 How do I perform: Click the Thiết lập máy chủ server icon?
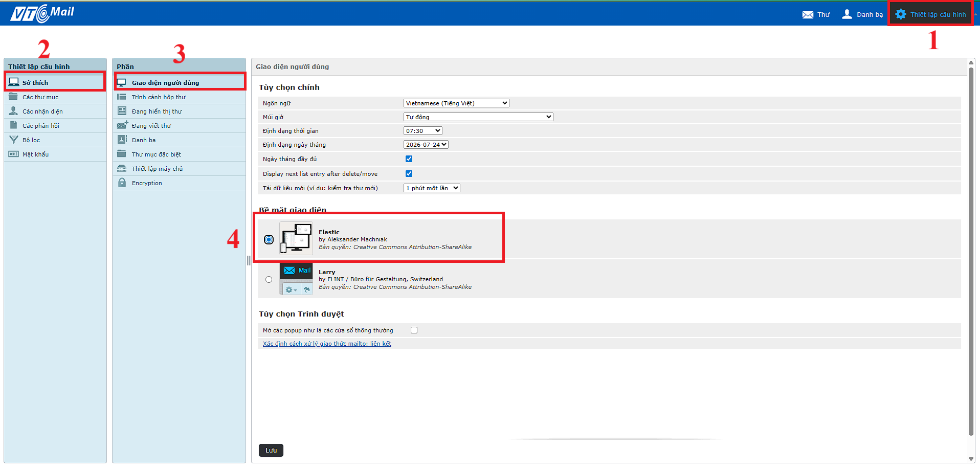(x=122, y=168)
